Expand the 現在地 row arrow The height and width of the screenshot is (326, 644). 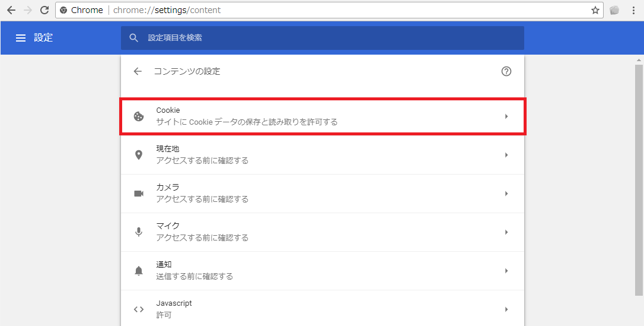point(506,155)
